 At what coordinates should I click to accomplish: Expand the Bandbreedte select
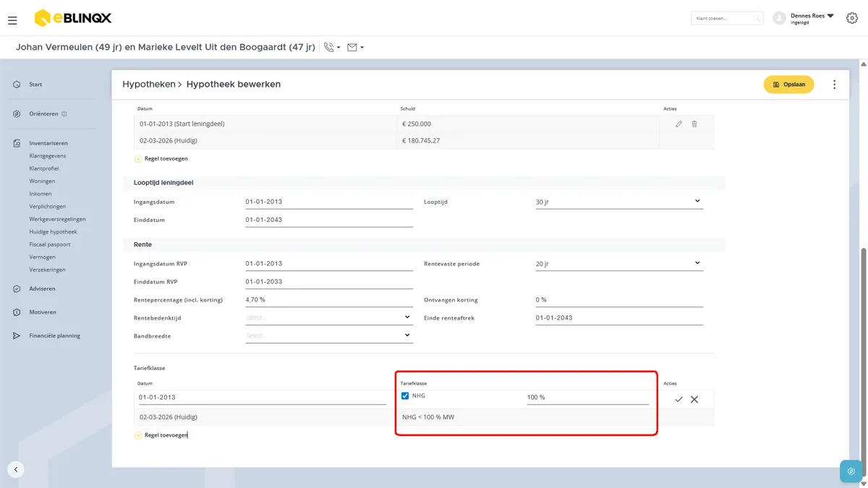click(x=329, y=335)
